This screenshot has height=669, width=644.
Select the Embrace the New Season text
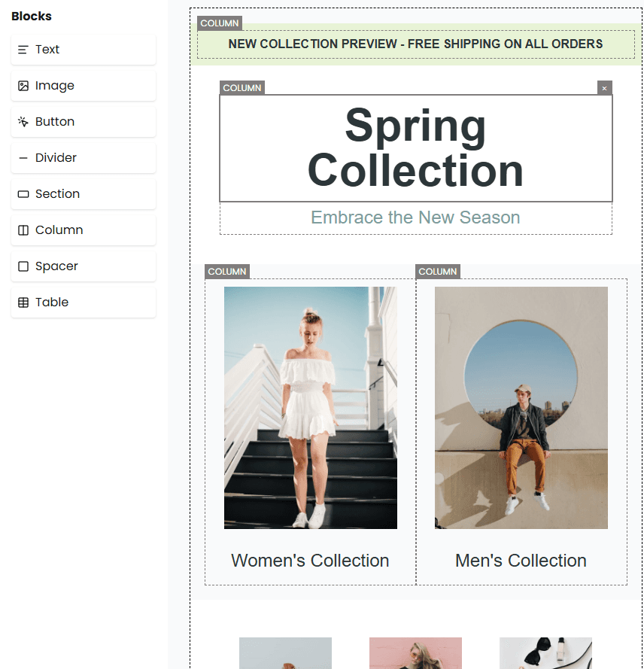point(415,217)
